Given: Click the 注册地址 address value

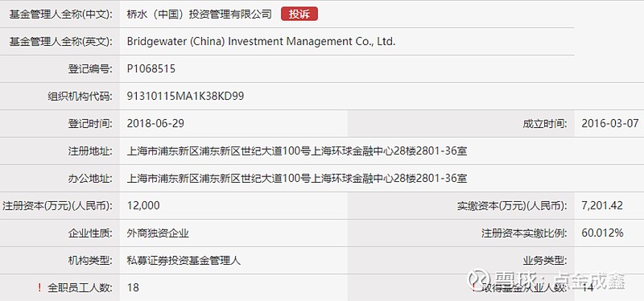Looking at the screenshot, I should coord(297,151).
